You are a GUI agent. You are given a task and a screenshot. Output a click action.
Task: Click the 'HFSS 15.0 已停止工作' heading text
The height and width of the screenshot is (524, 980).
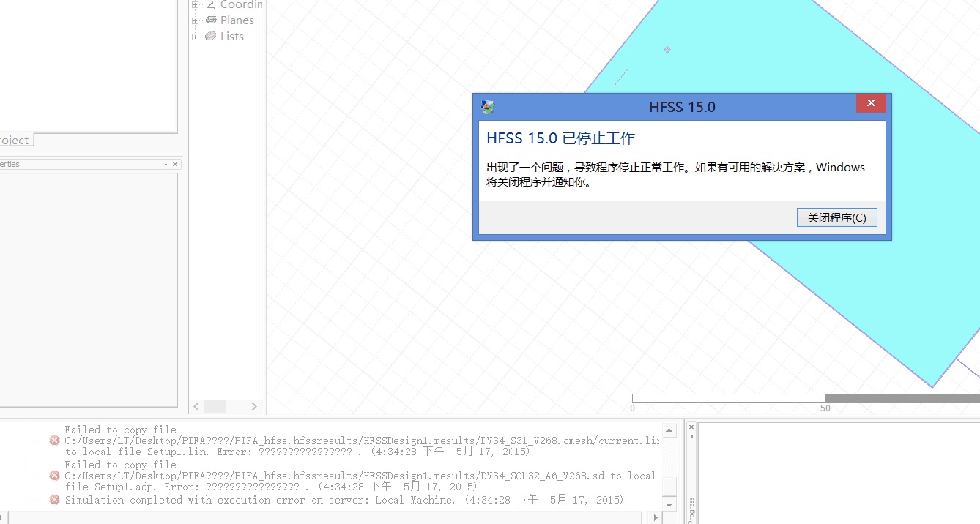pos(560,138)
